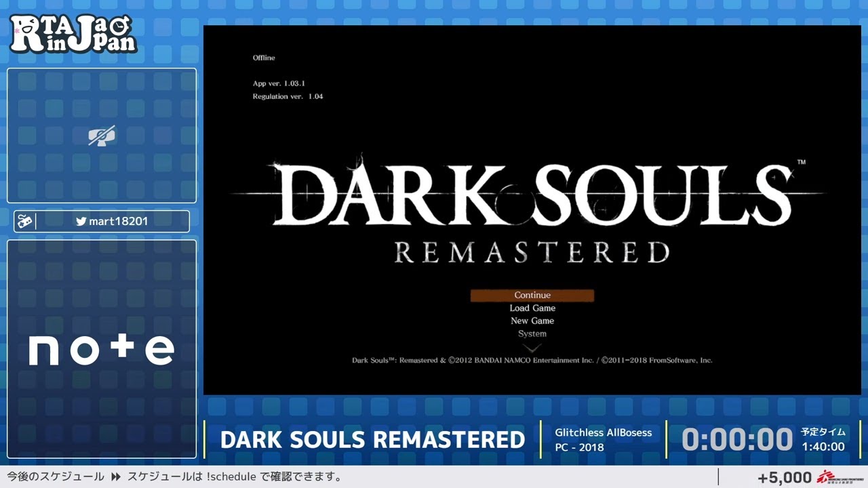Click the Glitchless AllBosess category text

(604, 432)
